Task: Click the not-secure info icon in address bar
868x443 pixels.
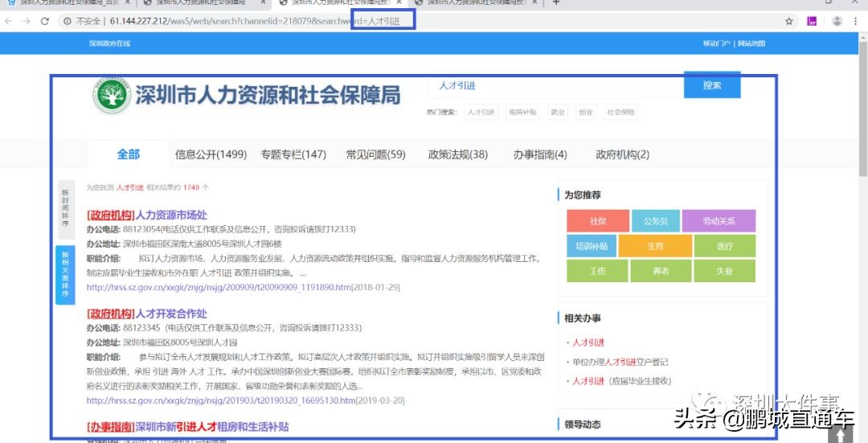Action: pos(67,22)
